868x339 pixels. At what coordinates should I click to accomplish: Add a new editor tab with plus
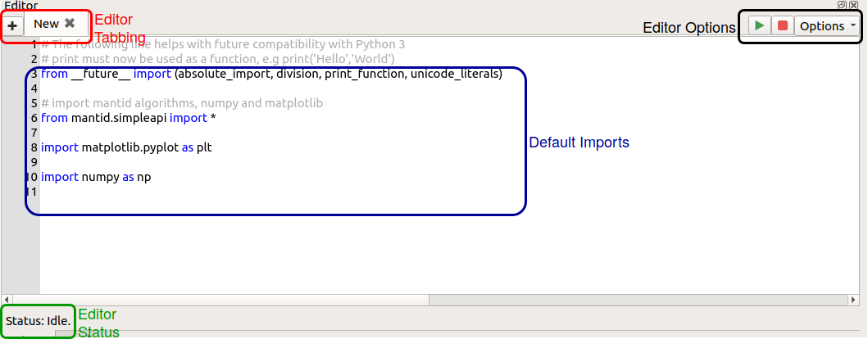12,25
